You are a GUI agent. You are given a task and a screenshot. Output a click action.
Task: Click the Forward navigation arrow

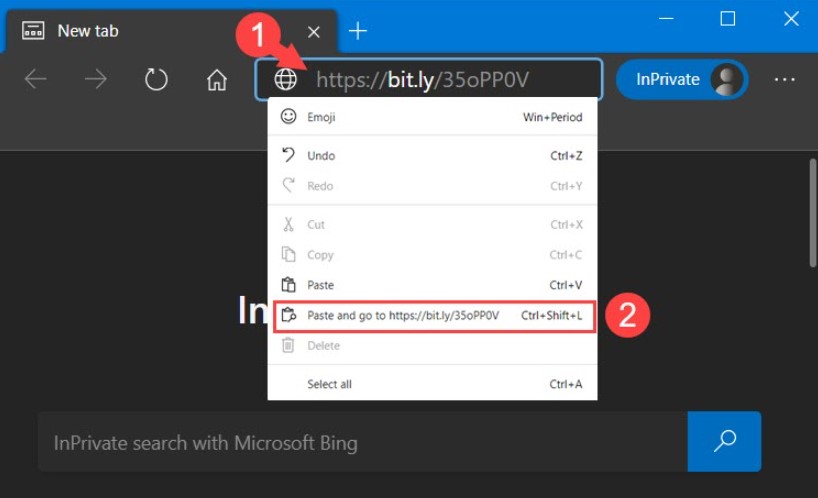[x=96, y=80]
